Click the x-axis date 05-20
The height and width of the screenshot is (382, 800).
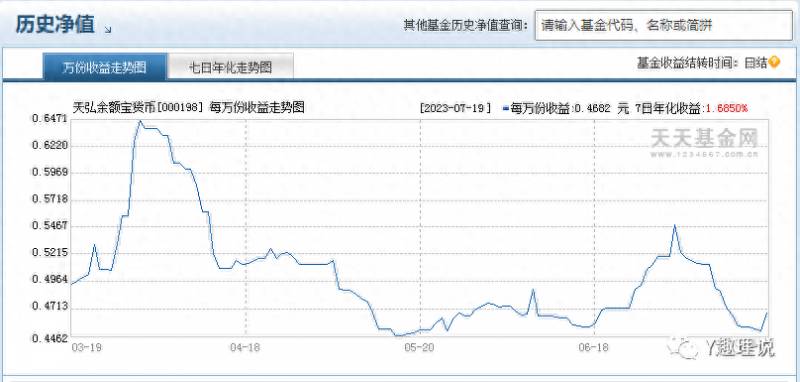(x=419, y=347)
